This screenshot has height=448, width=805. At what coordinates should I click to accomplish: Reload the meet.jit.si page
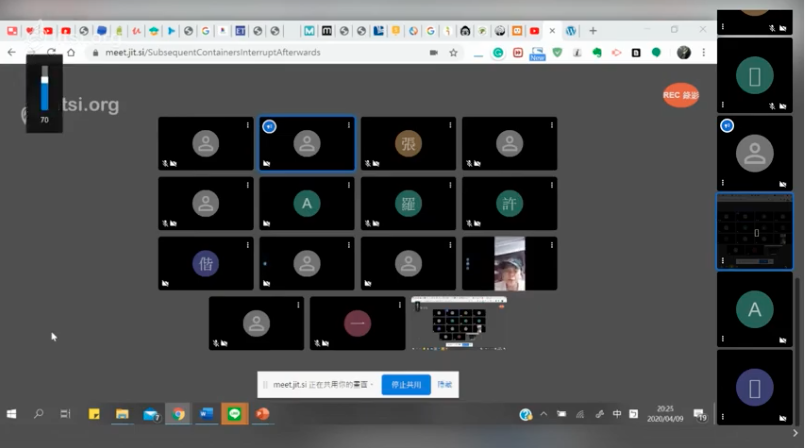click(x=51, y=52)
